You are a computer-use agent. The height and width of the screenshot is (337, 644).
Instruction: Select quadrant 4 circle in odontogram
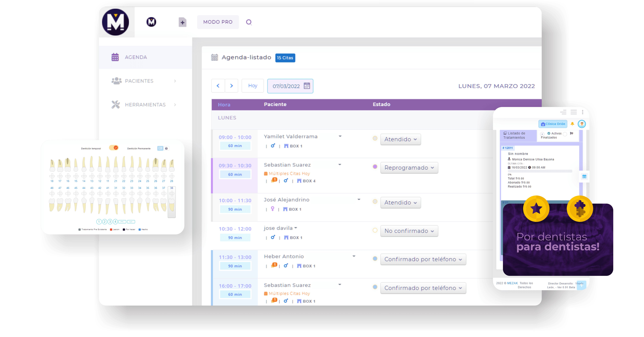(x=116, y=222)
